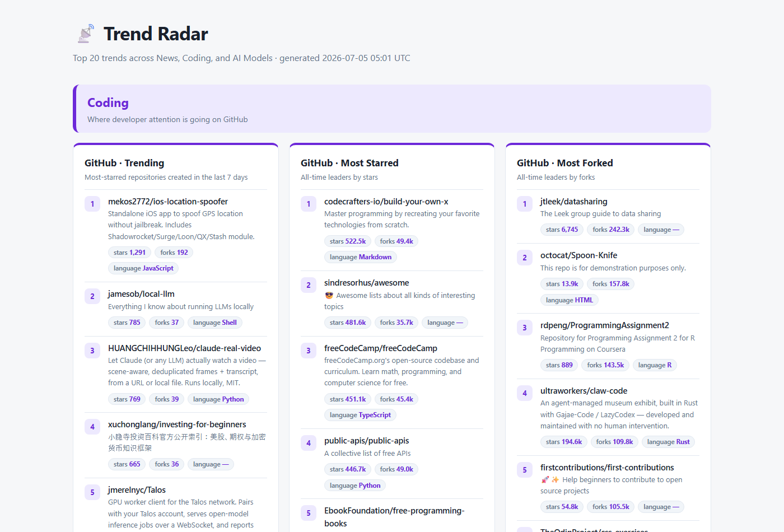
Task: Click the 'language JavaScript' pill
Action: 143,268
